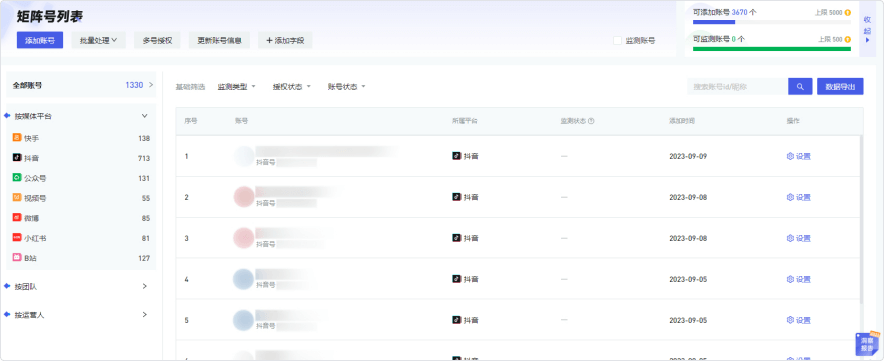The width and height of the screenshot is (884, 361).
Task: Click the 视频号 platform icon
Action: click(17, 198)
